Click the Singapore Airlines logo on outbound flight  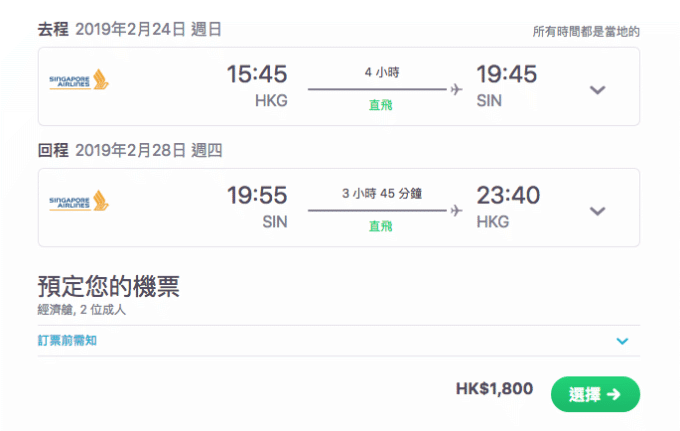click(x=79, y=79)
